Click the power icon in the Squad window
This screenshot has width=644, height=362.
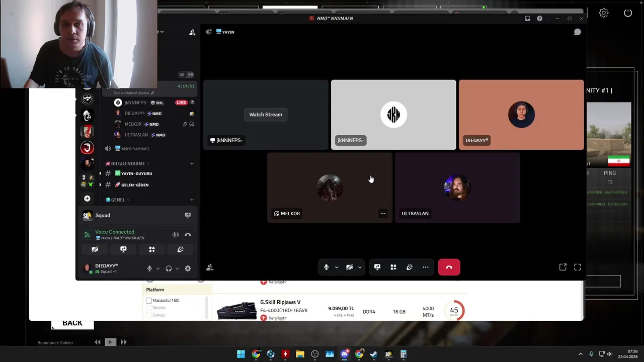click(628, 13)
